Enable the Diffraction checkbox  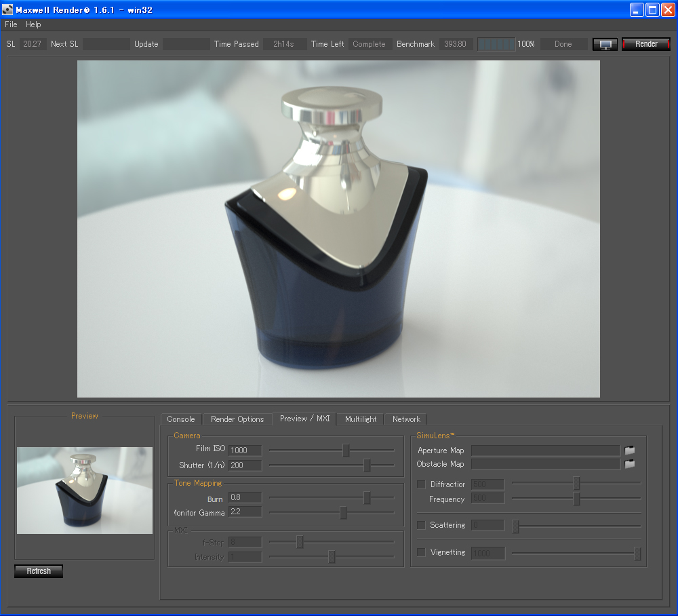point(421,484)
